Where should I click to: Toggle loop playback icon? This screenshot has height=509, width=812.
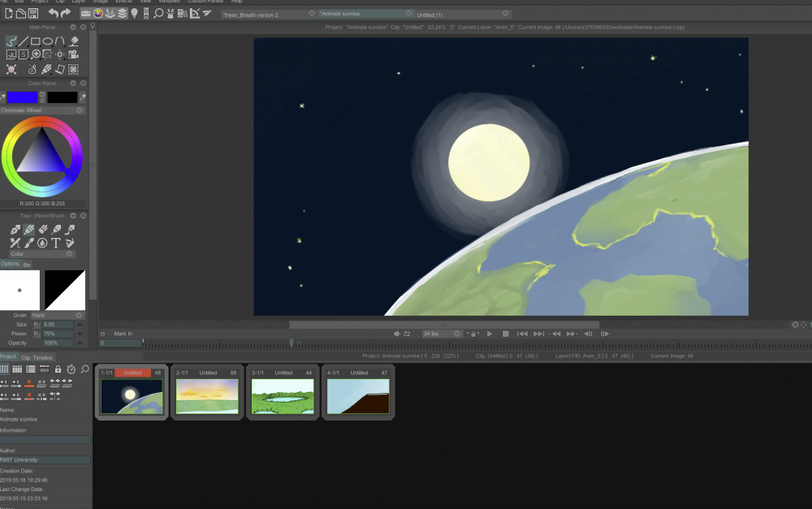[407, 334]
